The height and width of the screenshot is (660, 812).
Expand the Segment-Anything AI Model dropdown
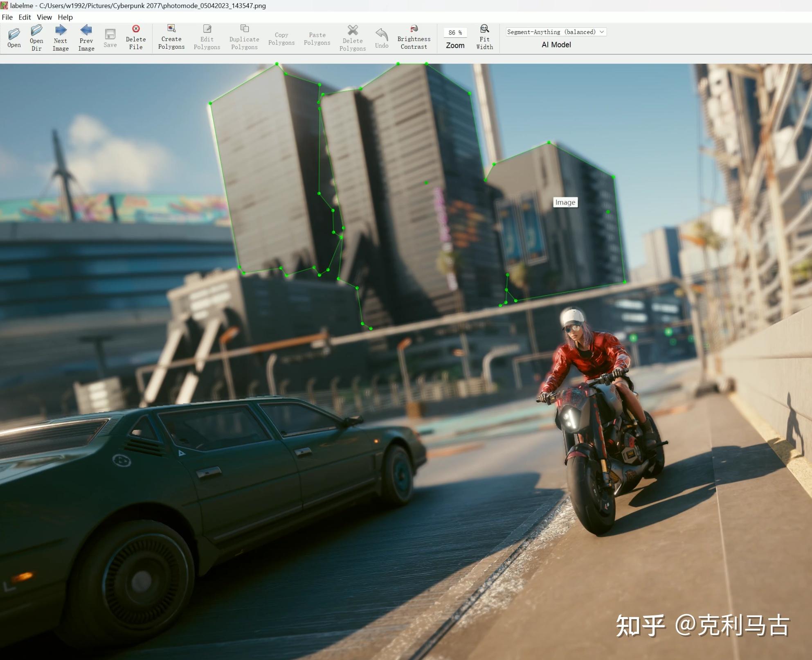point(556,32)
